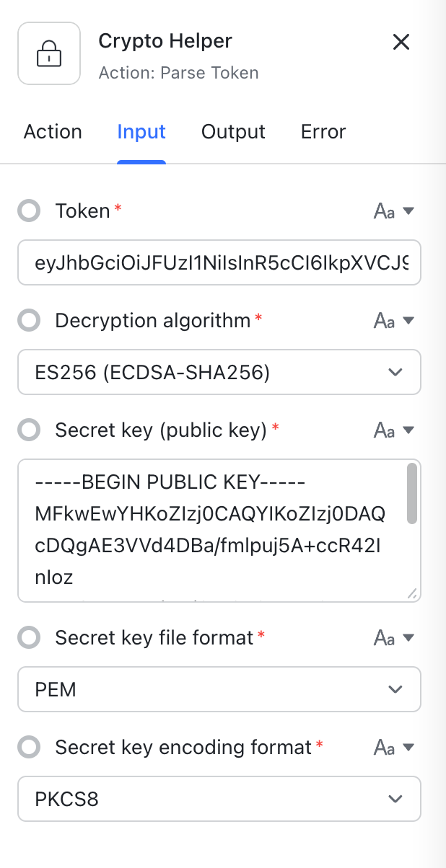The image size is (446, 868).
Task: Select the circle toggle beside Decryption algorithm
Action: 28,320
